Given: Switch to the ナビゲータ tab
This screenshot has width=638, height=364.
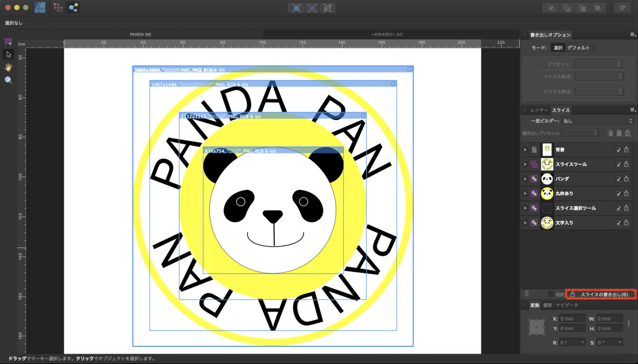Looking at the screenshot, I should point(567,305).
